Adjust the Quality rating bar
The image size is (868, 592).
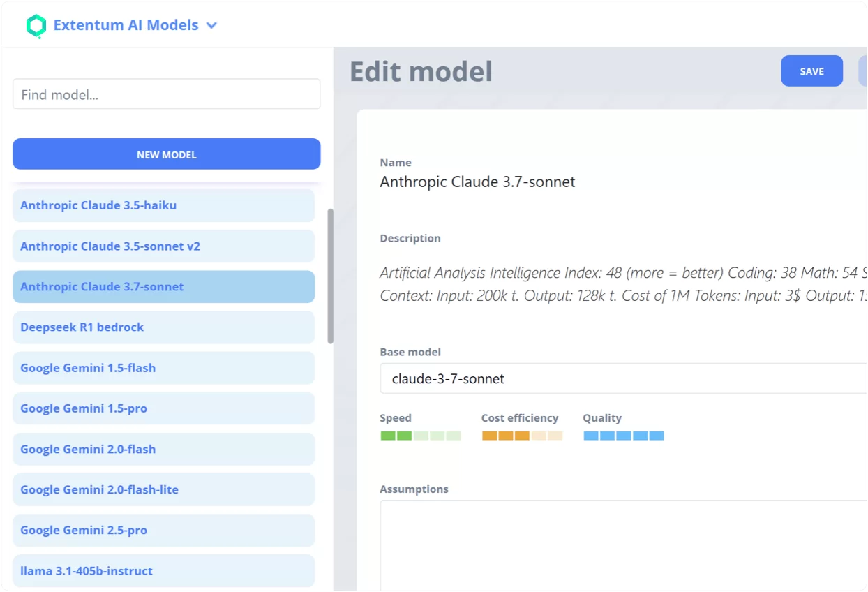click(624, 436)
